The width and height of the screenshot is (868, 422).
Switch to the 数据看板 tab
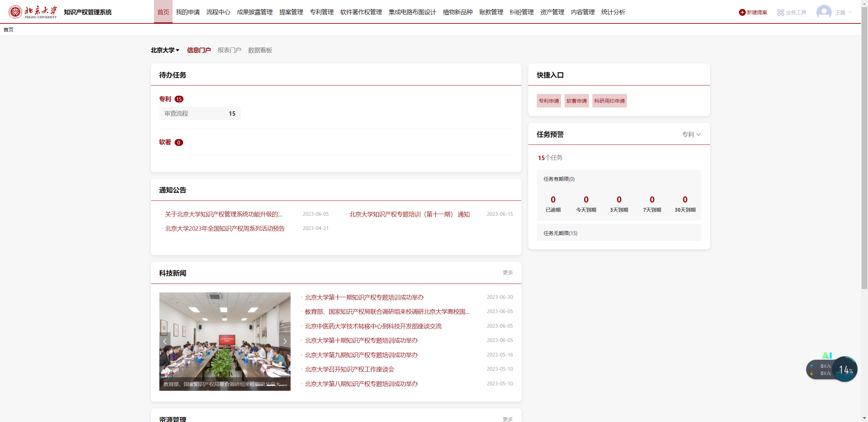coord(260,50)
